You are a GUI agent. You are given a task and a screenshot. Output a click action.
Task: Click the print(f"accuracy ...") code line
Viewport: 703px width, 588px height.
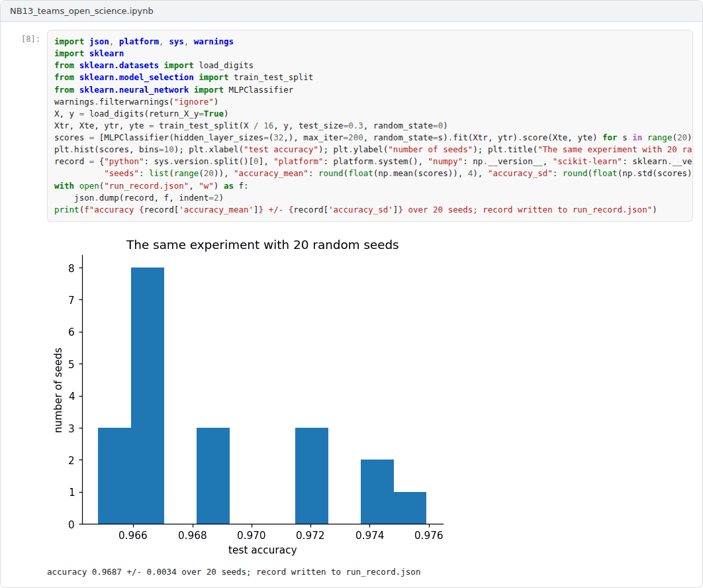(x=355, y=210)
